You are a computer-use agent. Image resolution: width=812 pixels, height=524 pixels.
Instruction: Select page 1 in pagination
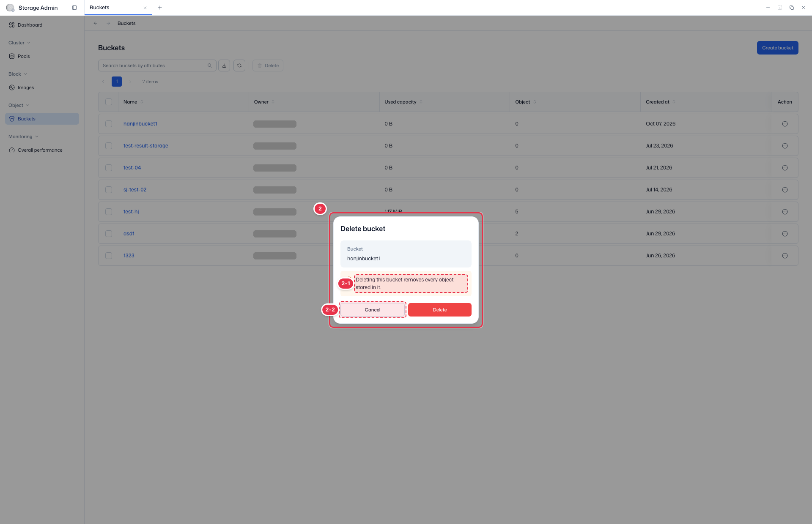coord(117,82)
